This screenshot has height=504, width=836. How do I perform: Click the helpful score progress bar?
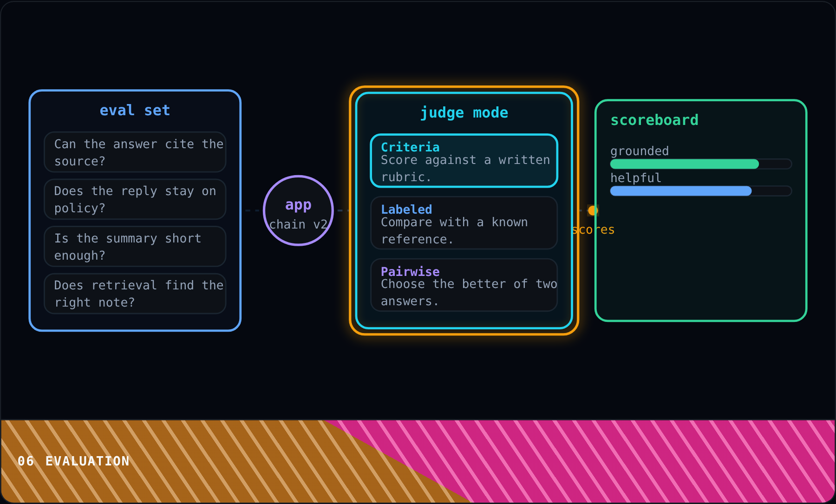701,191
